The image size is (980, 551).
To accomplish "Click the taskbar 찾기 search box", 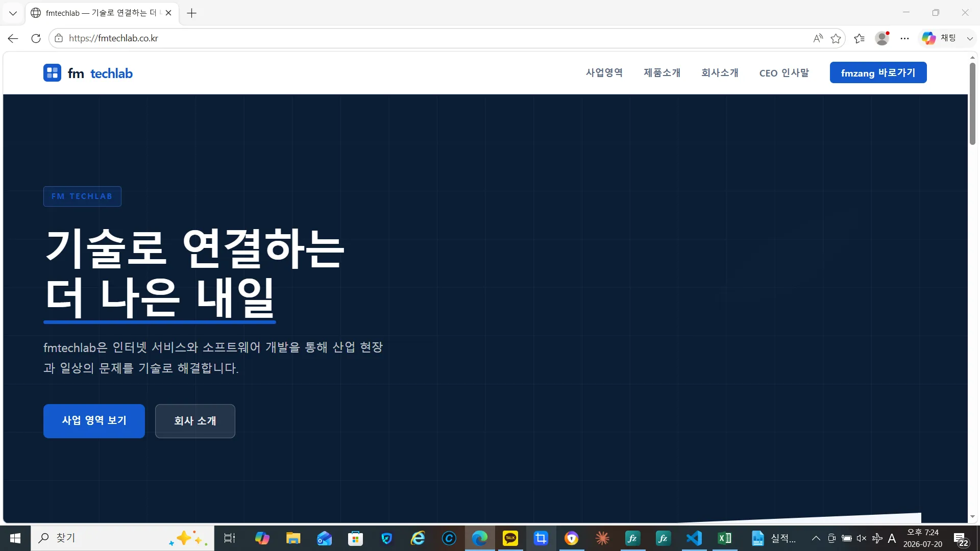I will [122, 538].
